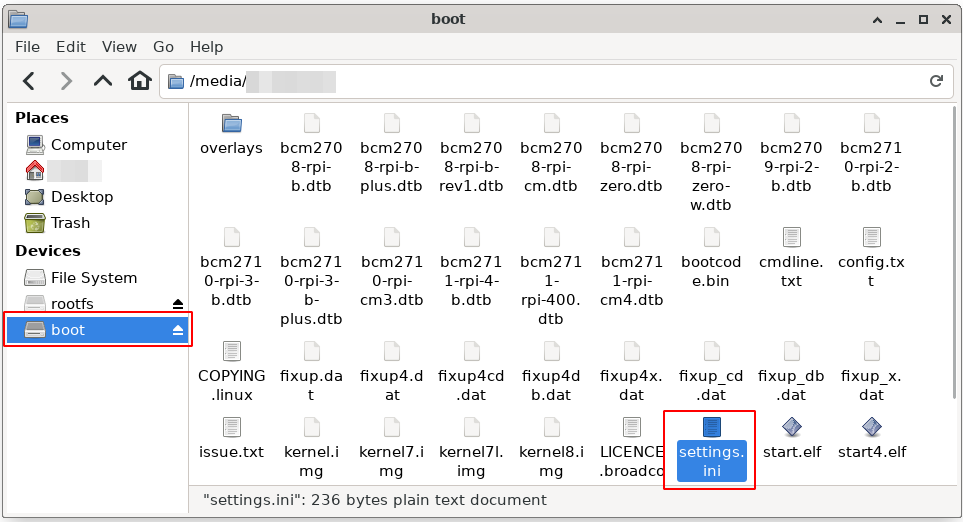Reload the folder with the refresh icon
The height and width of the screenshot is (522, 963).
coord(936,81)
